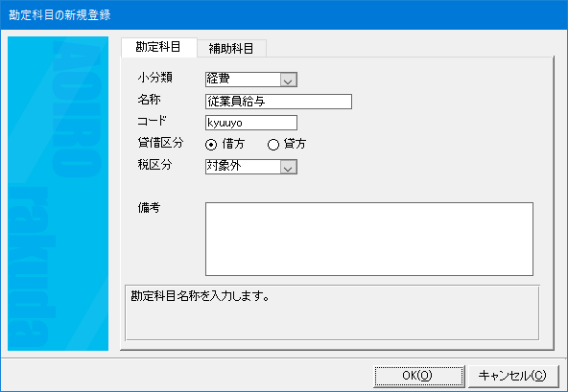Expand the 小分類 dropdown arrow

(288, 80)
